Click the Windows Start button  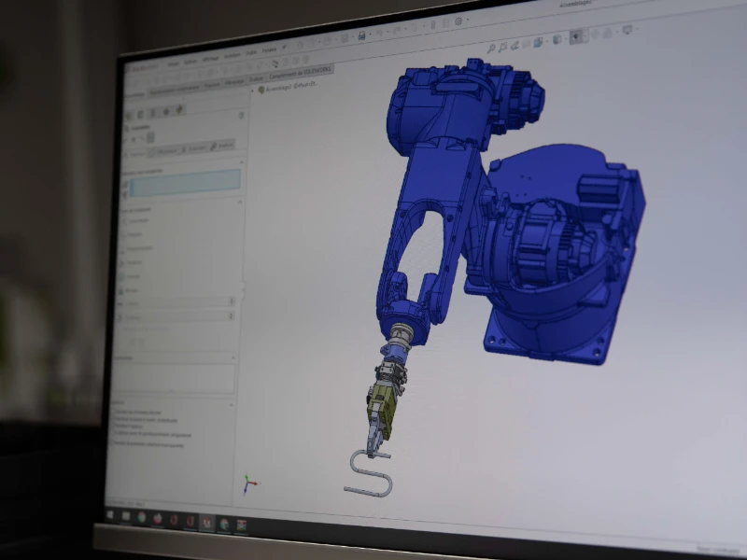110,514
